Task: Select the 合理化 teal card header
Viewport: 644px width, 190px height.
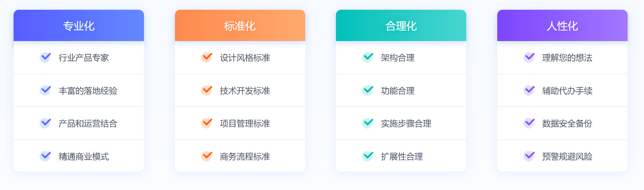Action: [x=401, y=25]
